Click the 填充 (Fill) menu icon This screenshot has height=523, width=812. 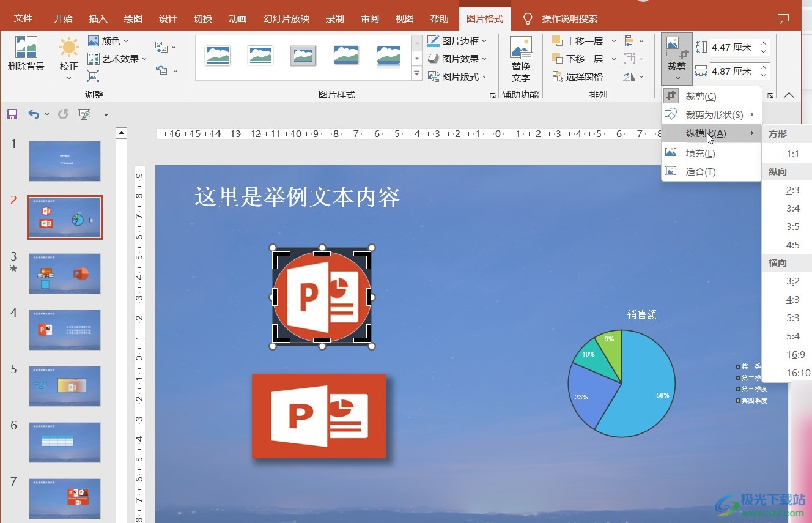coord(671,153)
